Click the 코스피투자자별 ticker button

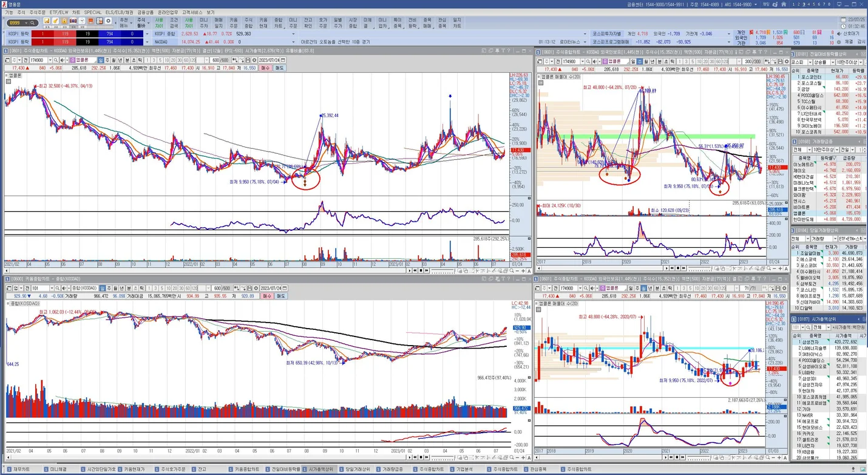[607, 33]
